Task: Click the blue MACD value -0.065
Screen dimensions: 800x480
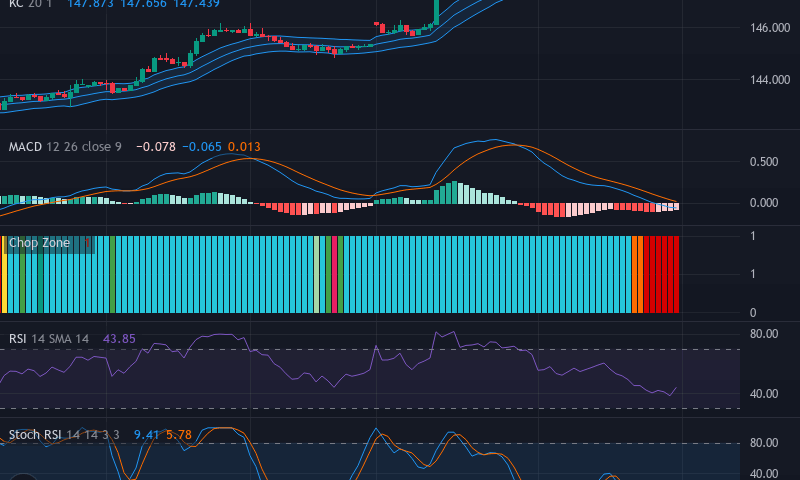Action: point(202,147)
